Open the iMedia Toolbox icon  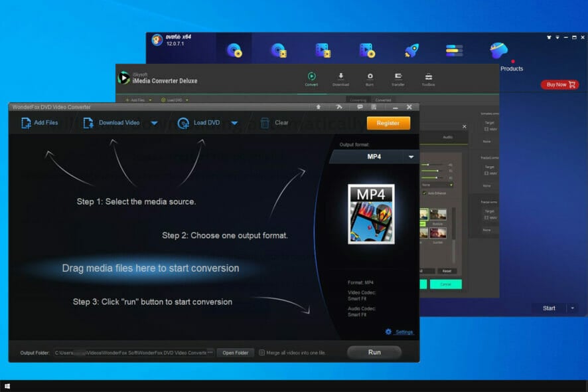click(x=429, y=76)
